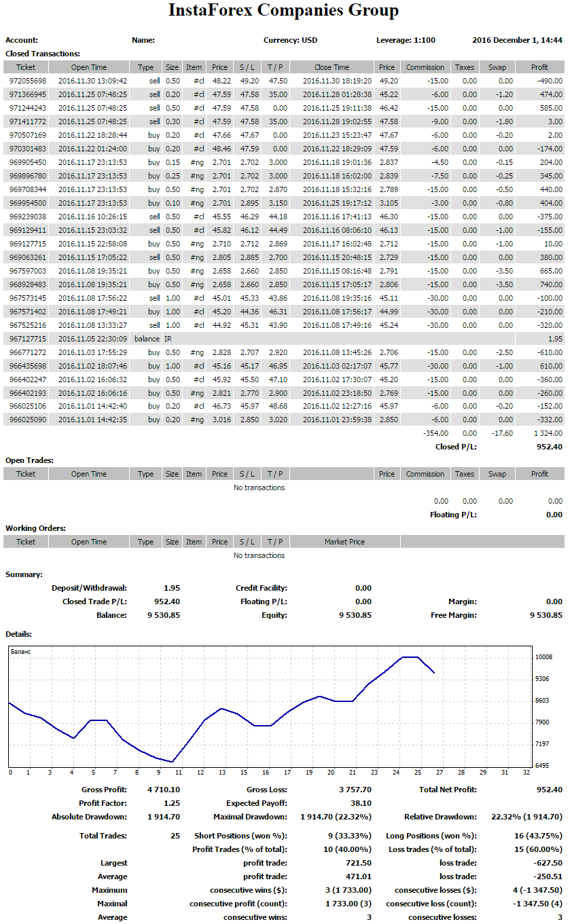
Task: Select average loss trade value -250.51
Action: click(549, 876)
